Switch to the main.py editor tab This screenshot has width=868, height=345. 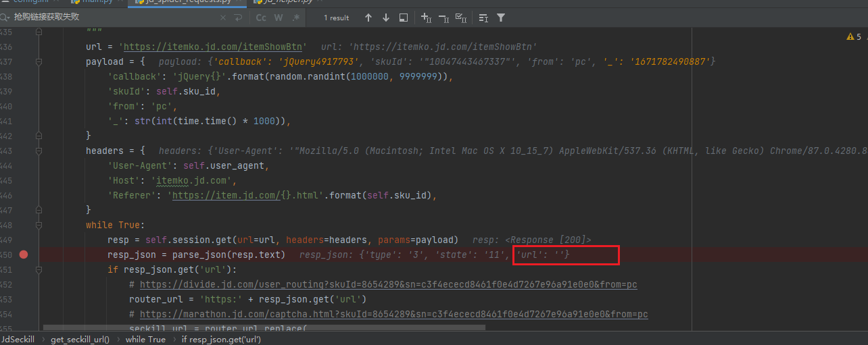(96, 2)
